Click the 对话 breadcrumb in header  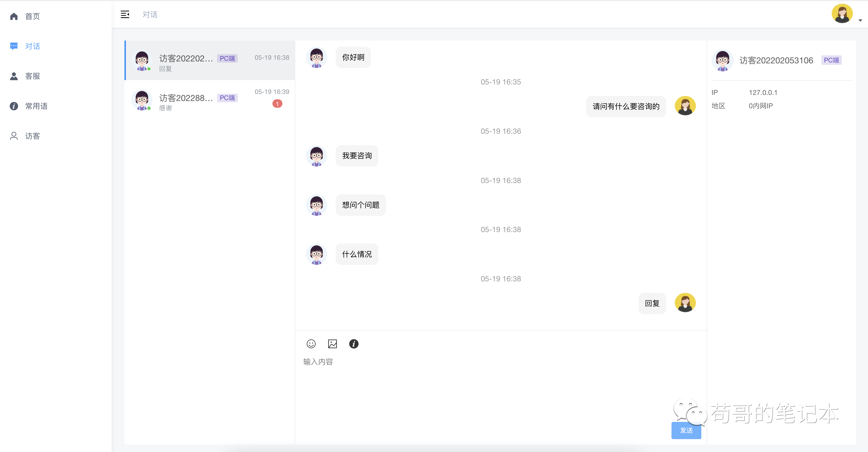(150, 15)
